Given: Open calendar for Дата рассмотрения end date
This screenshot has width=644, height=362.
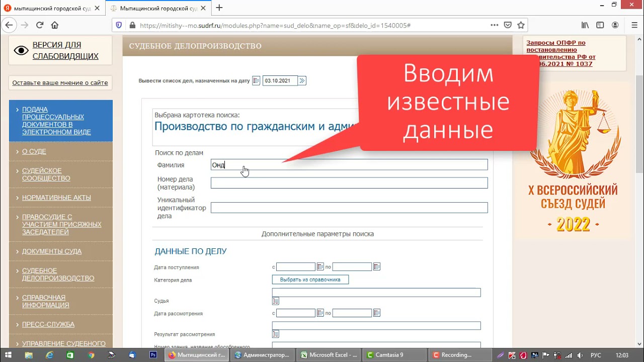Looking at the screenshot, I should point(377,313).
